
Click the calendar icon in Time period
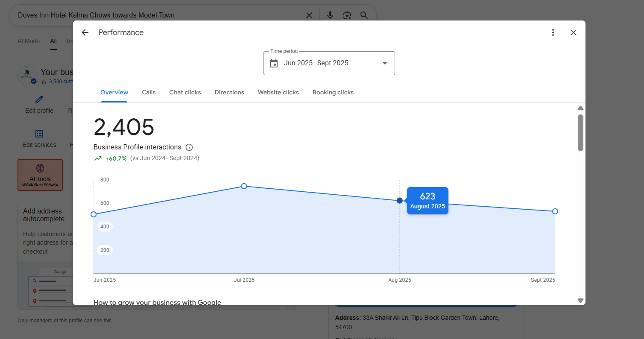[274, 63]
